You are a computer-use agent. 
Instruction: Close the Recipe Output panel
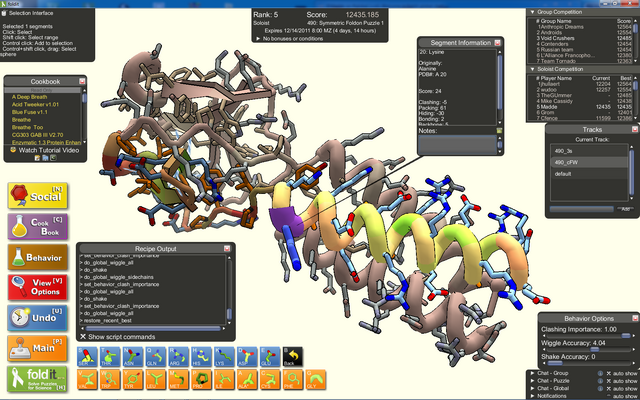(x=227, y=249)
